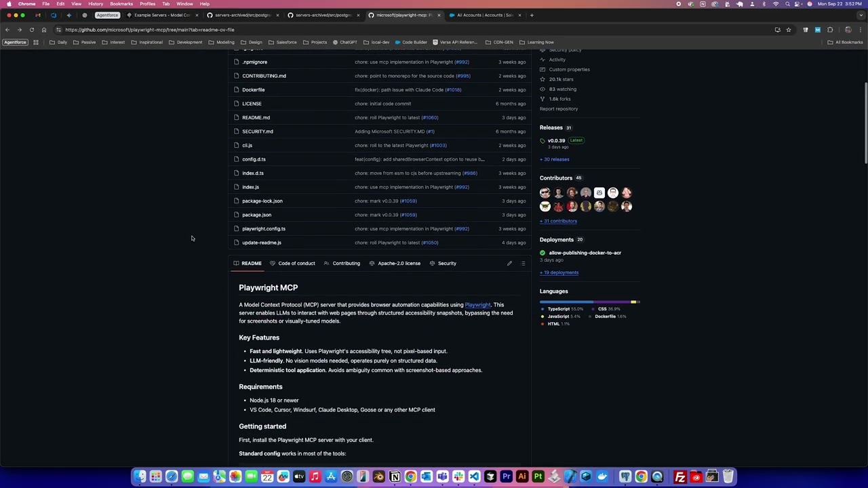Click the + 30 releases link

pos(555,159)
